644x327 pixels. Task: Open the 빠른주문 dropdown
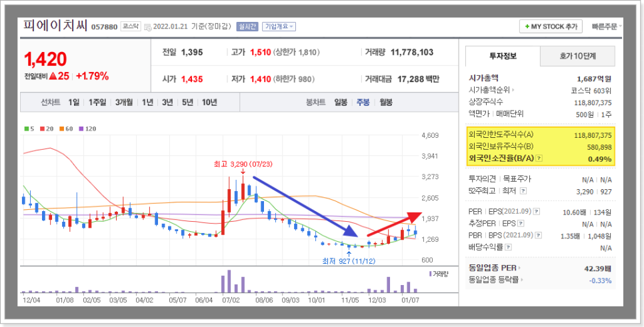point(606,27)
